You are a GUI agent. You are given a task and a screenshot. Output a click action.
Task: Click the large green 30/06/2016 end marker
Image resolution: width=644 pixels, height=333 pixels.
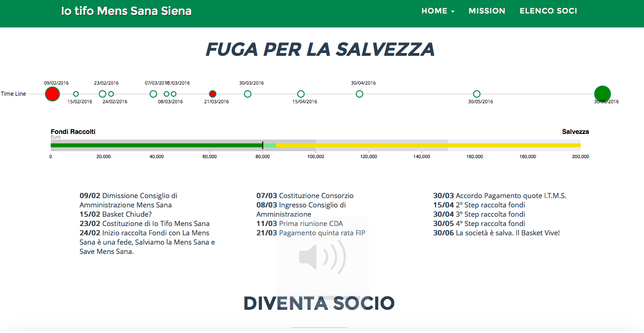(602, 93)
